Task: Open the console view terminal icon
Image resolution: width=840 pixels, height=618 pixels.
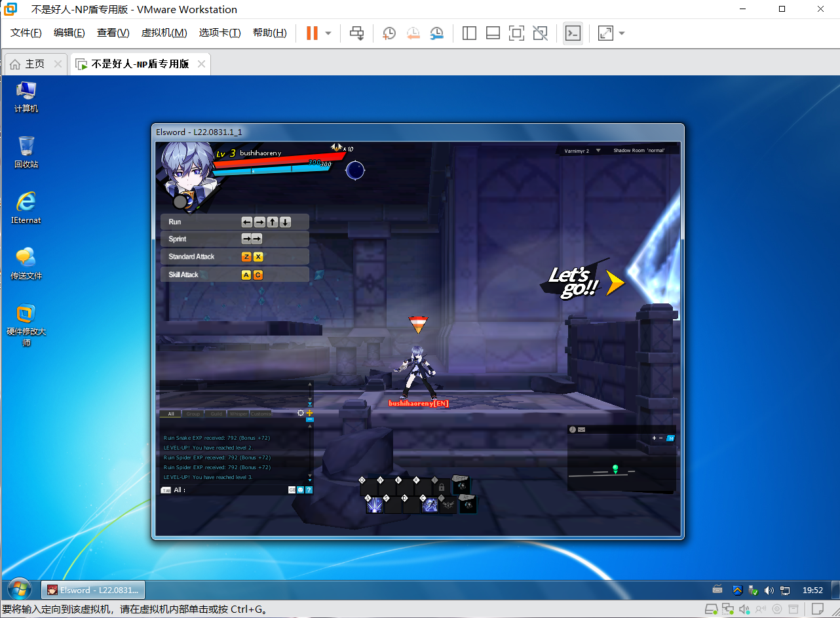Action: pos(573,33)
